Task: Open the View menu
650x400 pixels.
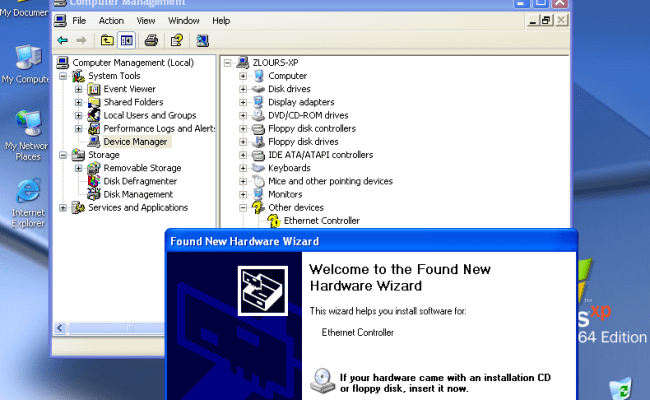Action: coord(146,21)
